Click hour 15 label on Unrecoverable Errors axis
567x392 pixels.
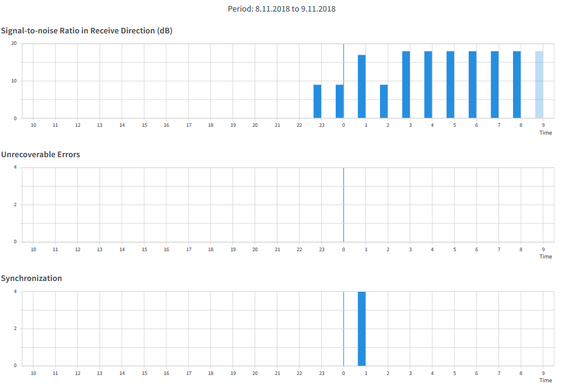point(144,249)
